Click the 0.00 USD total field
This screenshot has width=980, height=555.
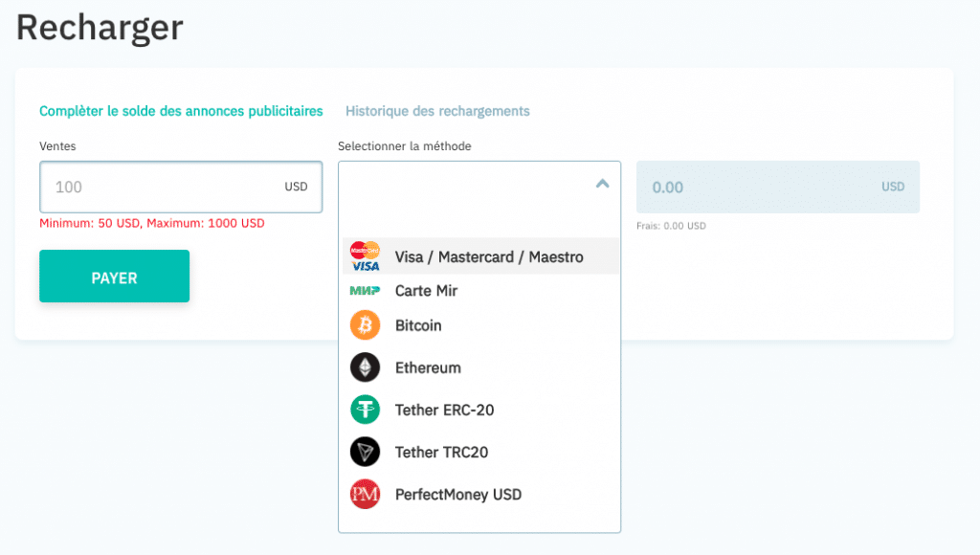pos(778,187)
